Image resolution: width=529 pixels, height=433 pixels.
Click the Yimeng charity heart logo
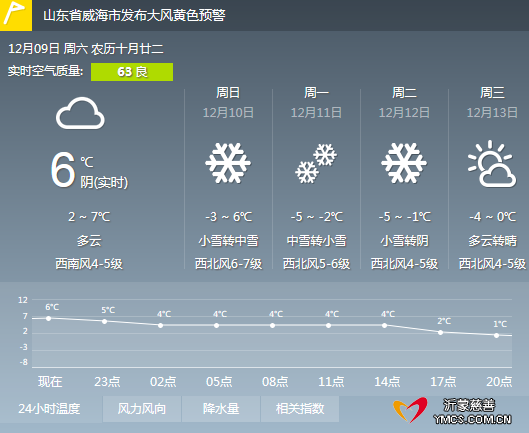coord(411,409)
